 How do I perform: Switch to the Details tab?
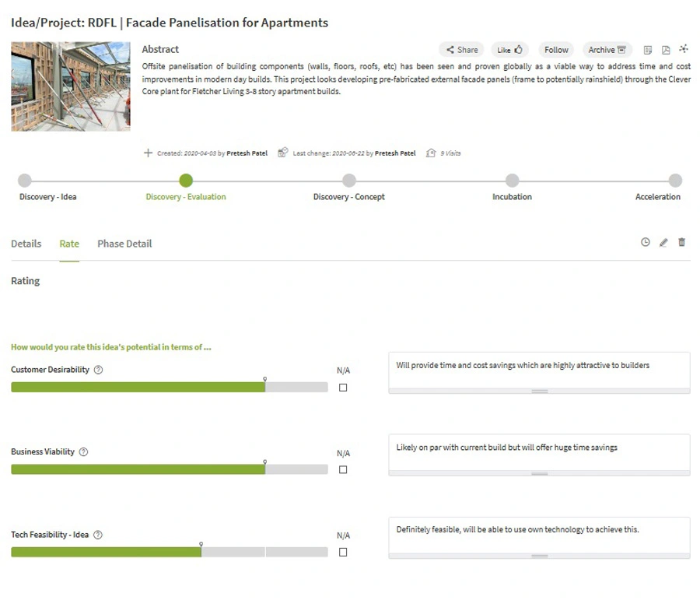point(26,244)
